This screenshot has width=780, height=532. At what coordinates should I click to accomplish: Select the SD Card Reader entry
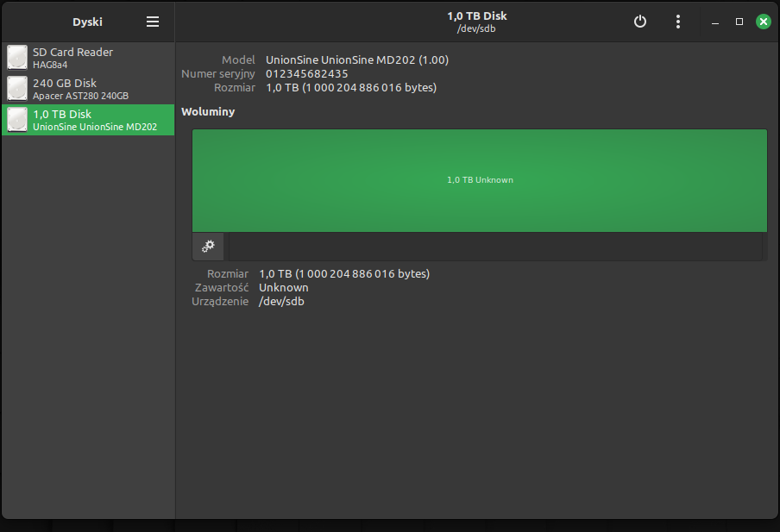86,57
